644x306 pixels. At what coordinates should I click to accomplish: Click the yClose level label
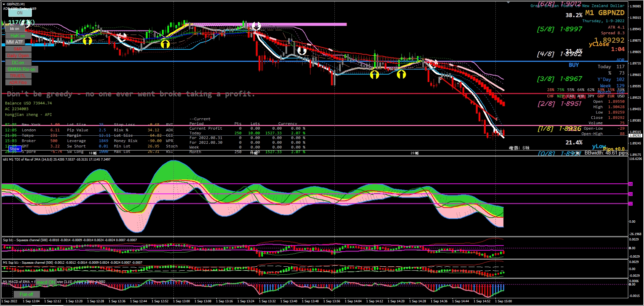point(599,44)
